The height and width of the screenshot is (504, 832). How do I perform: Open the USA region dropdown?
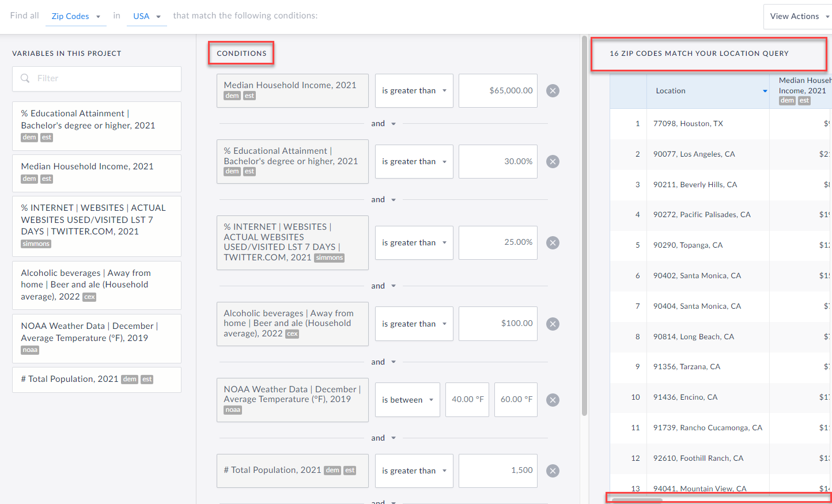click(x=146, y=16)
